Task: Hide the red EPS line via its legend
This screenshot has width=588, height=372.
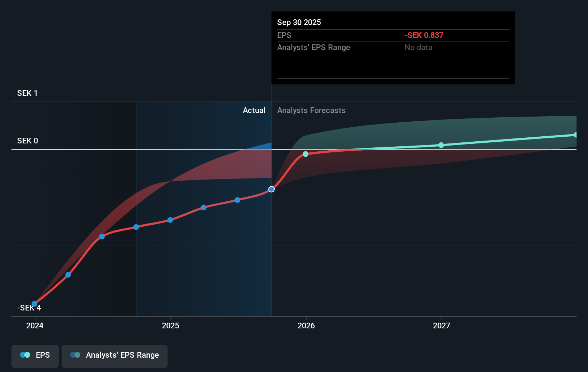Action: coord(35,356)
